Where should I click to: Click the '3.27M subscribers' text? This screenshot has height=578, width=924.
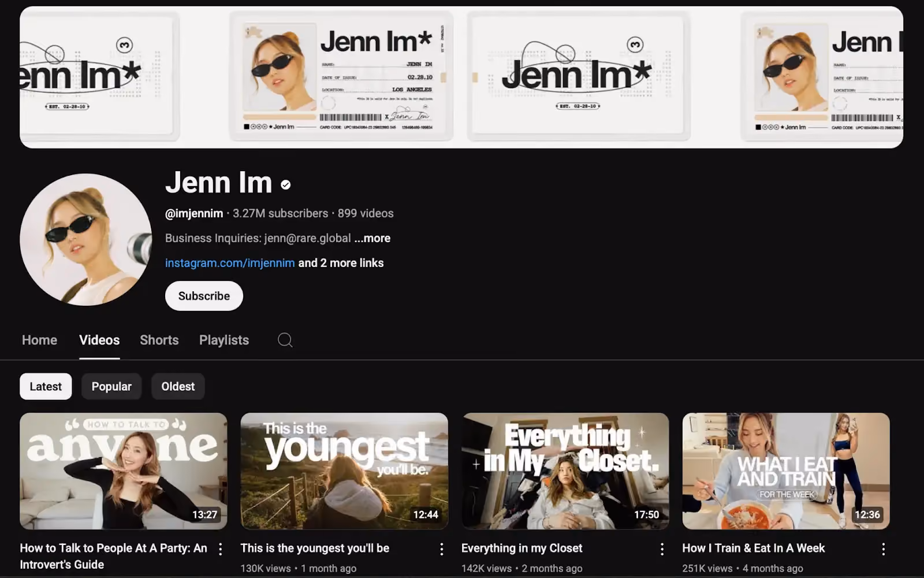(280, 213)
